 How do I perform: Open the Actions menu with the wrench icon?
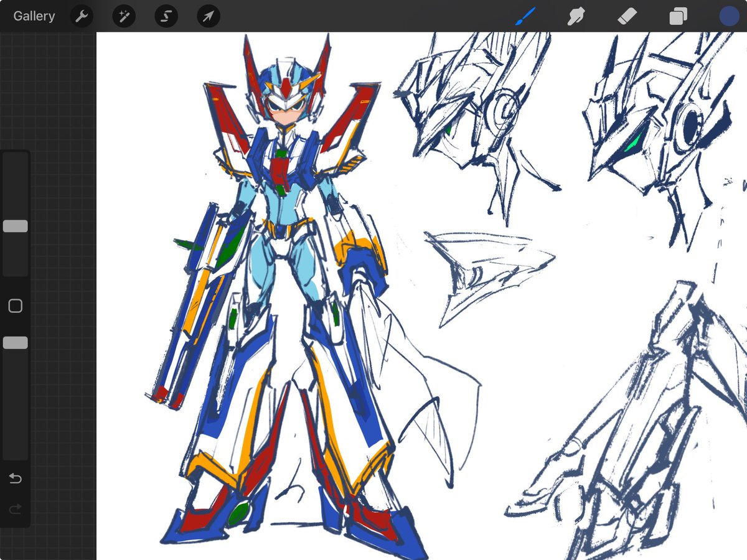coord(82,16)
